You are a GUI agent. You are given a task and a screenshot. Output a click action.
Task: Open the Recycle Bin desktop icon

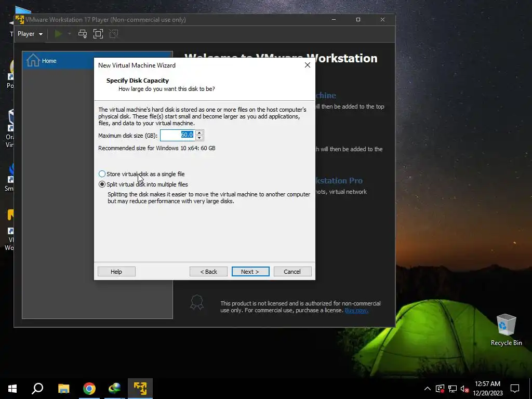(x=506, y=330)
